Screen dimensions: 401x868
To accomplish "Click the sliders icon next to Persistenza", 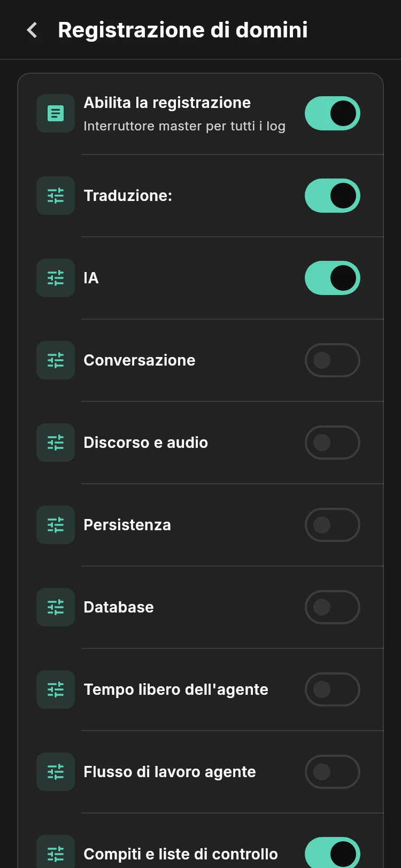I will [56, 525].
